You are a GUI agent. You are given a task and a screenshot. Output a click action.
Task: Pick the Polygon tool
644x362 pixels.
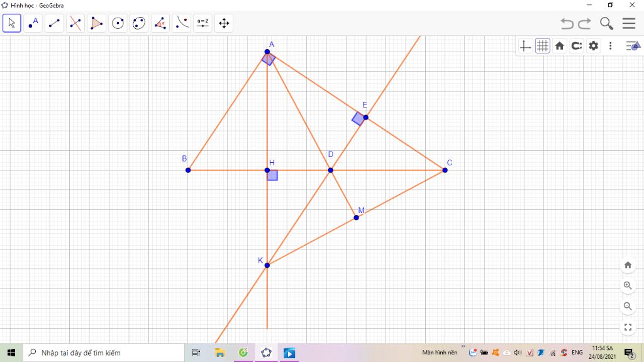click(96, 24)
